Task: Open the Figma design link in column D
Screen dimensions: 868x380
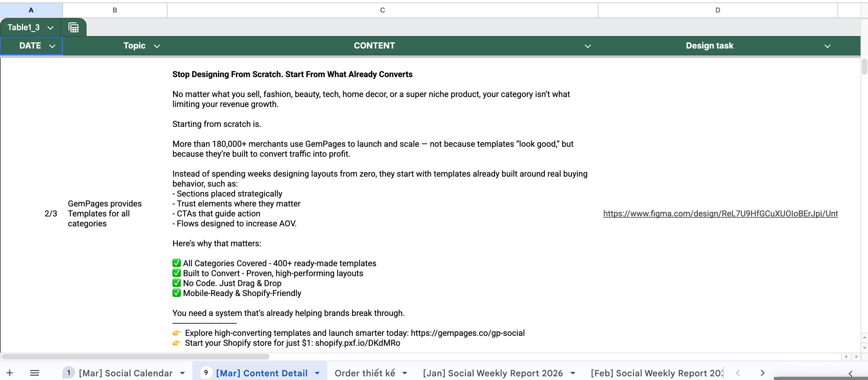Action: [x=720, y=213]
